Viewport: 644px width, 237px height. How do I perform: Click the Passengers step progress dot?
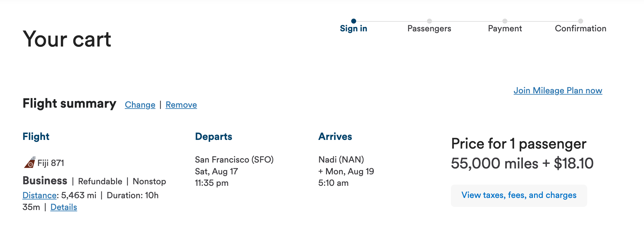pyautogui.click(x=429, y=21)
